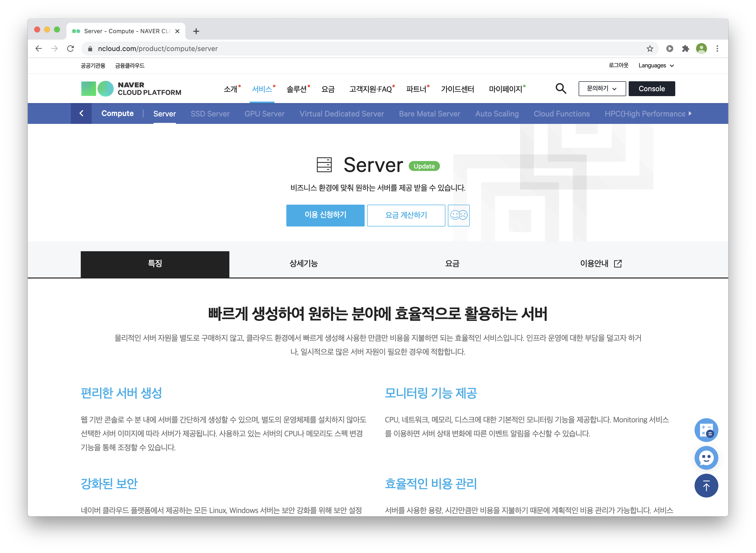The image size is (756, 553).
Task: Open the 솔루션 main menu
Action: [297, 89]
